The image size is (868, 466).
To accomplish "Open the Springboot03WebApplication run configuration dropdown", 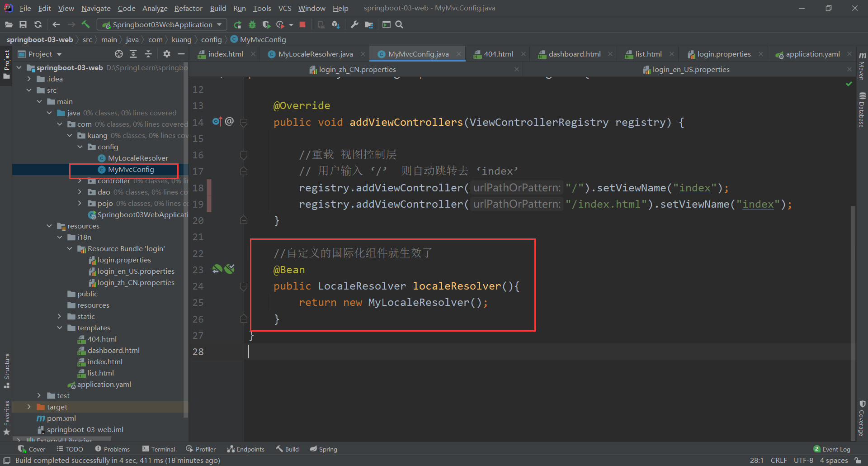I will 162,24.
